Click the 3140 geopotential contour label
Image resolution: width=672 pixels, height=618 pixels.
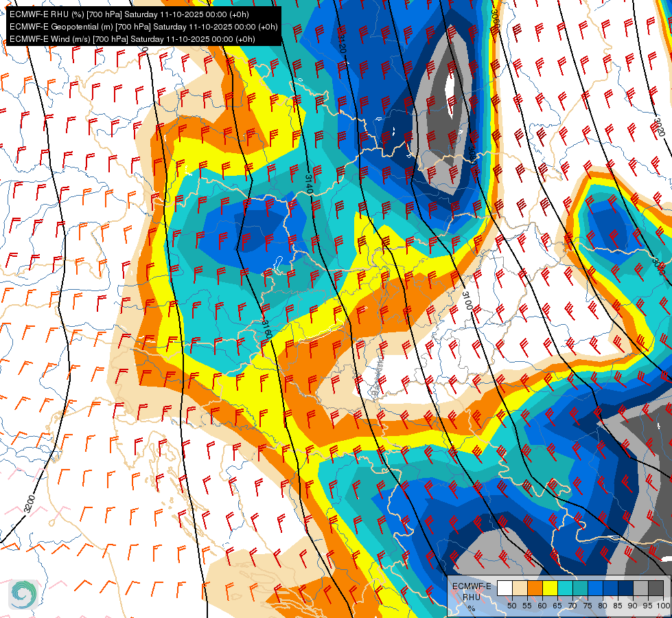(x=310, y=184)
